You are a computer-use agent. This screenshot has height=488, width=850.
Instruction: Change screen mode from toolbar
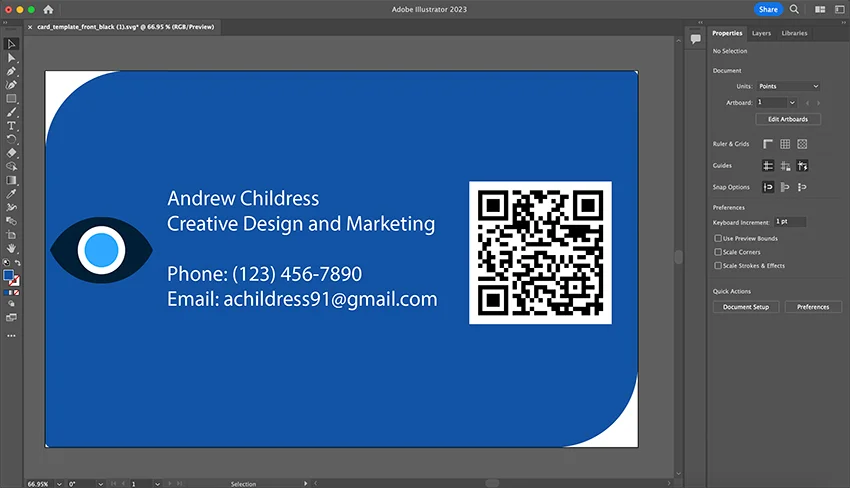tap(11, 318)
